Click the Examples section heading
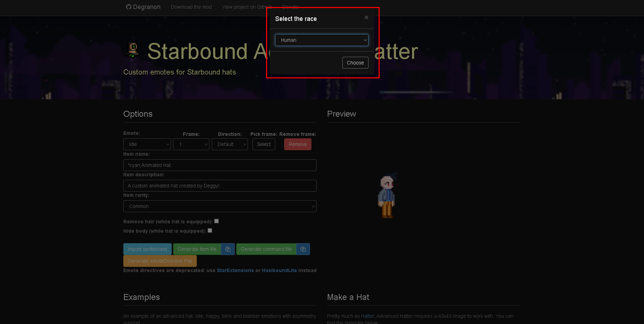The height and width of the screenshot is (324, 644). pos(141,297)
